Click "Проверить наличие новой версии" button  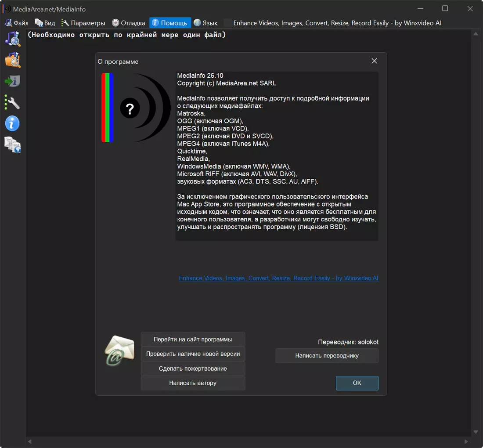coord(193,354)
